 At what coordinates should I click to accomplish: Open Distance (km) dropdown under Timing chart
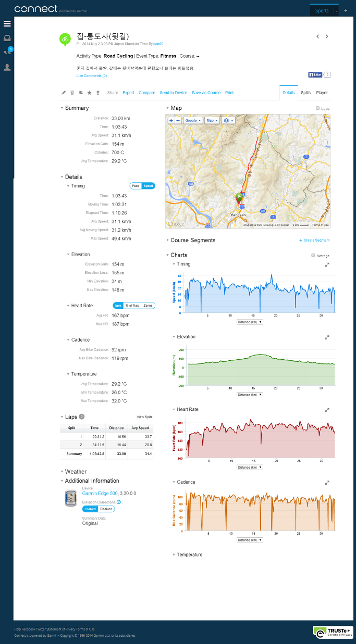(x=250, y=322)
